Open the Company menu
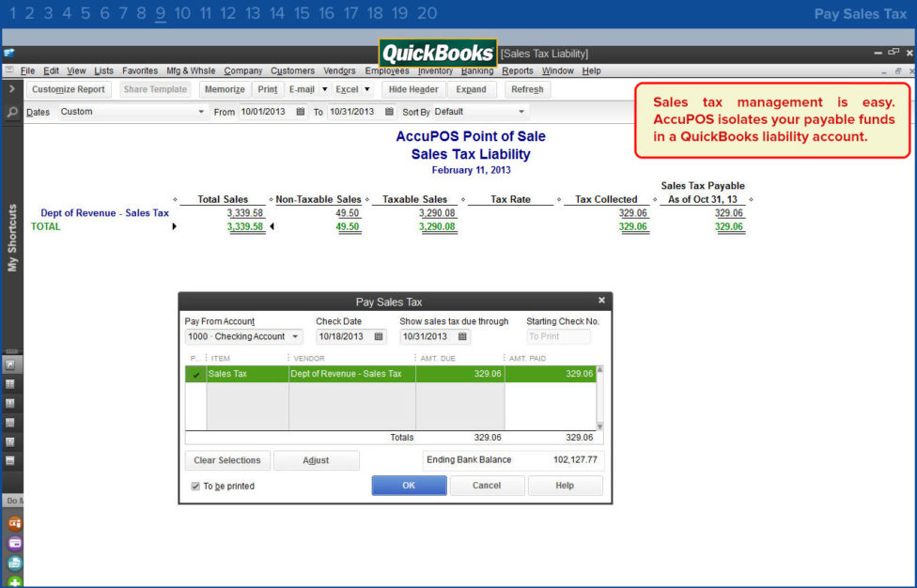Screen dimensions: 917x588 pos(242,70)
